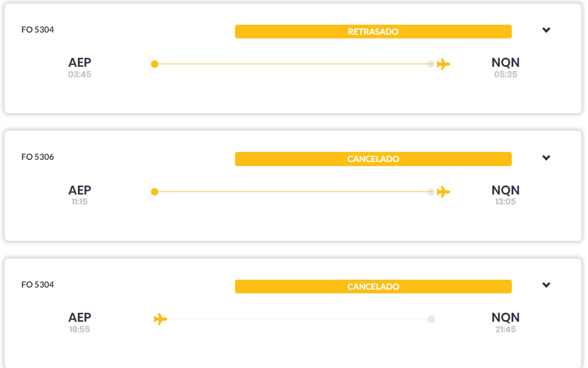
Task: Click AEP origin code above 03:45
Action: pos(80,63)
